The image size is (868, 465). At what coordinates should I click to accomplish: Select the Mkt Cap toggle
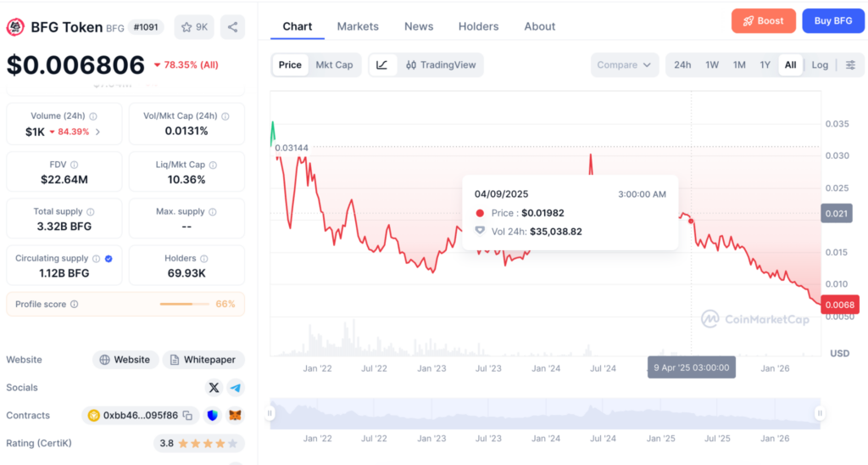pyautogui.click(x=334, y=64)
